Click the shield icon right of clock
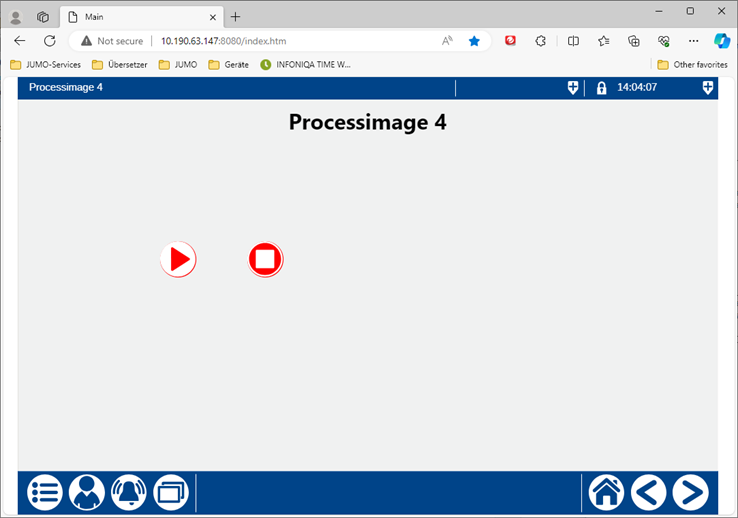This screenshot has width=738, height=518. [x=708, y=88]
